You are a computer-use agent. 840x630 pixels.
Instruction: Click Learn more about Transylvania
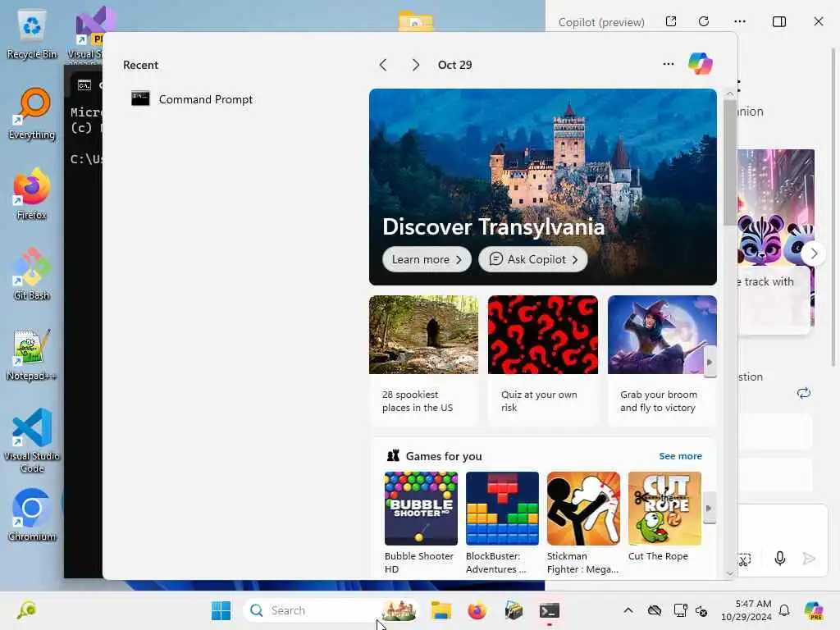click(x=427, y=259)
